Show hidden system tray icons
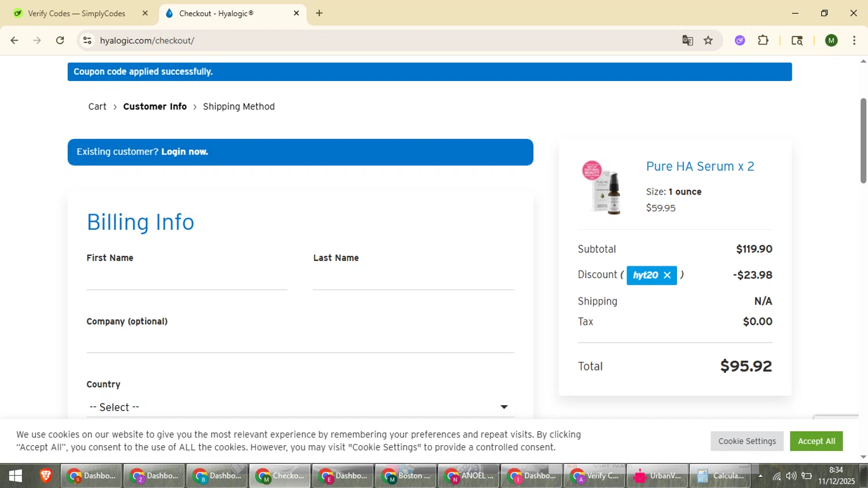This screenshot has width=868, height=488. (760, 476)
